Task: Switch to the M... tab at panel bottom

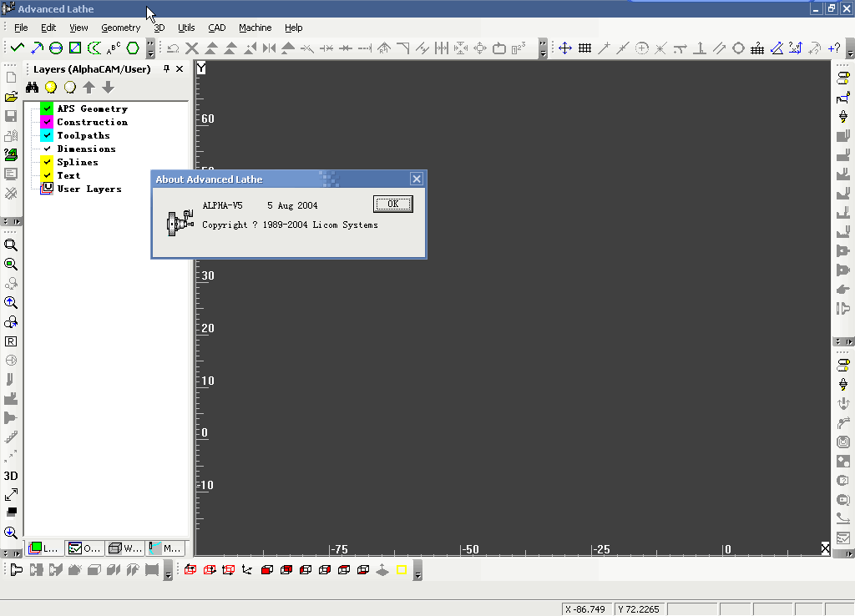Action: point(166,548)
